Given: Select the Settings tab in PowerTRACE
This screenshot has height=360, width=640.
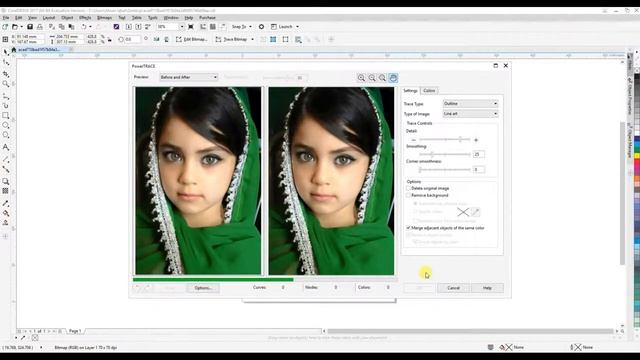Looking at the screenshot, I should (410, 91).
